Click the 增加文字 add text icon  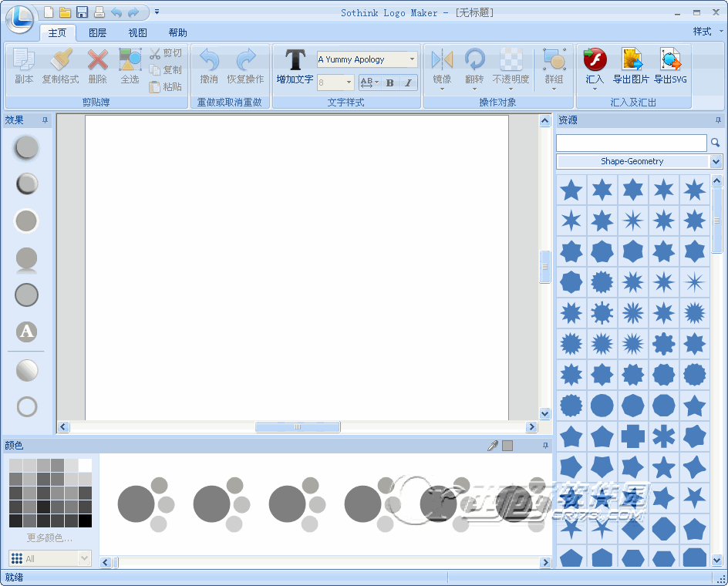click(x=295, y=60)
